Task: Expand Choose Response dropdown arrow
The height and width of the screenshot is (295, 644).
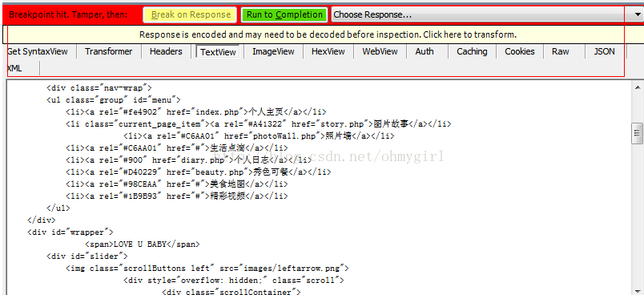Action: 638,14
